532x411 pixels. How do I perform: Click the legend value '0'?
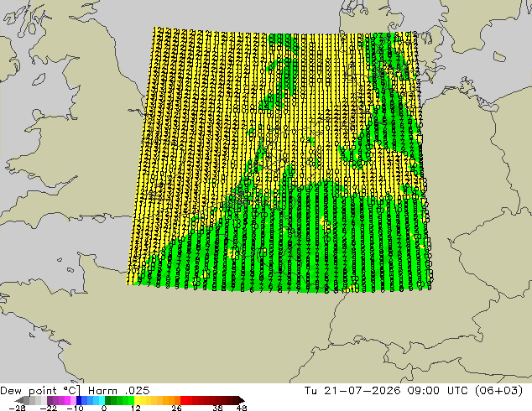[104, 408]
